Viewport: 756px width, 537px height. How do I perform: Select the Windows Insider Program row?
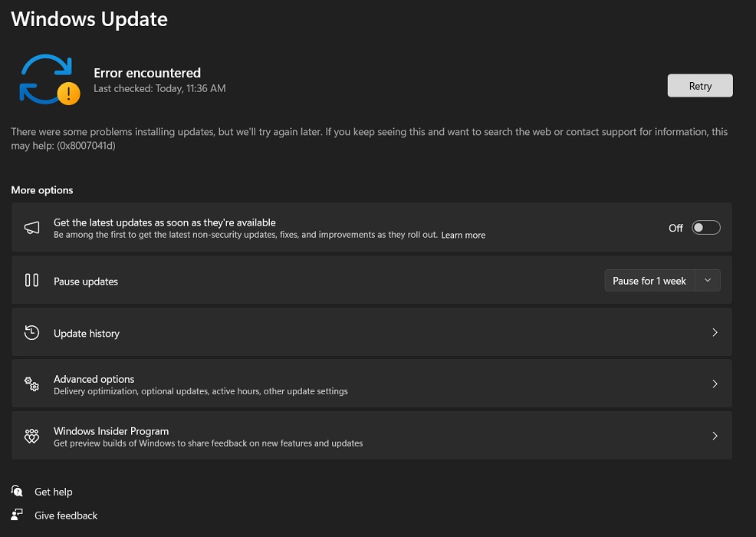pos(372,435)
